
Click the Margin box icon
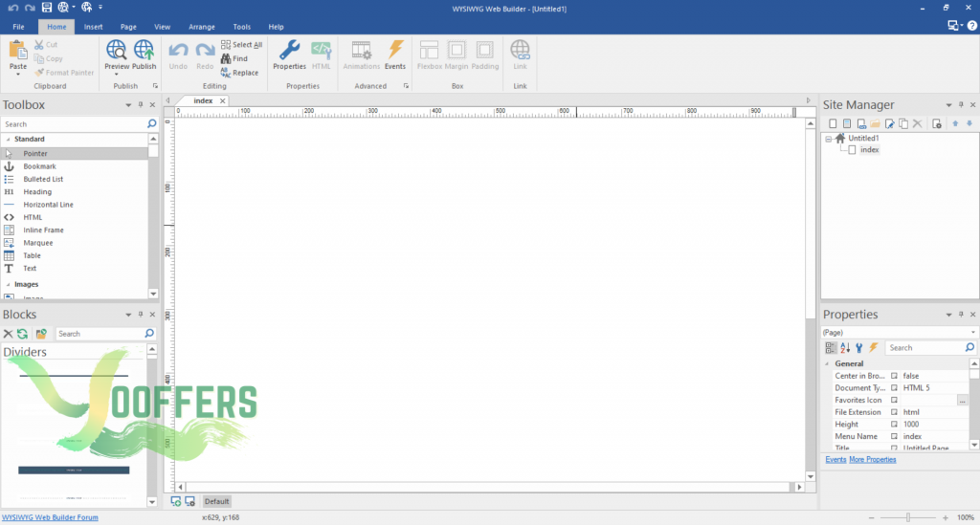tap(457, 50)
